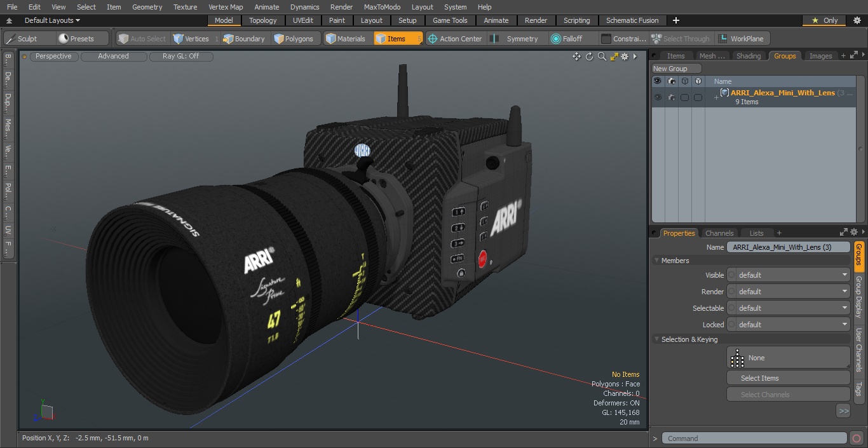
Task: Open the Locked dropdown
Action: pyautogui.click(x=789, y=325)
